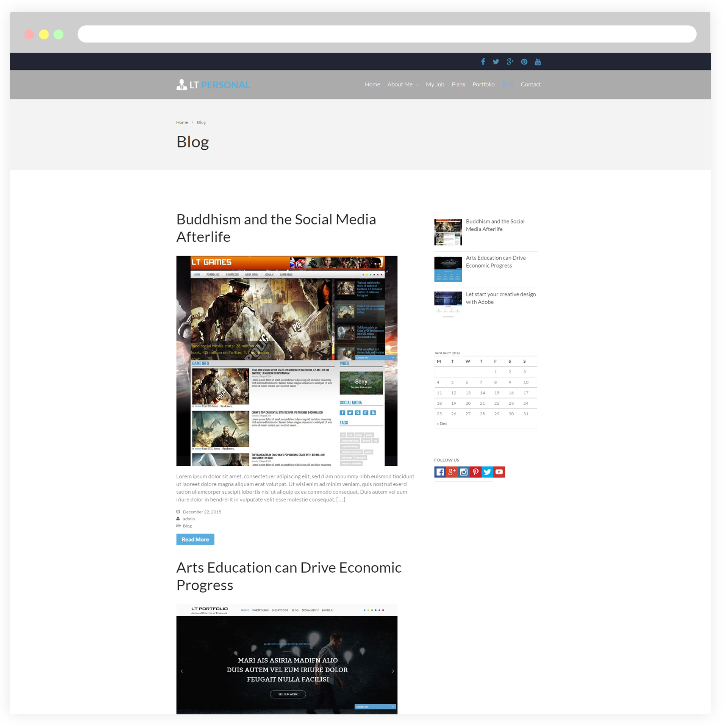Go to the Dec previous month calendar link
The width and height of the screenshot is (724, 728).
(442, 424)
